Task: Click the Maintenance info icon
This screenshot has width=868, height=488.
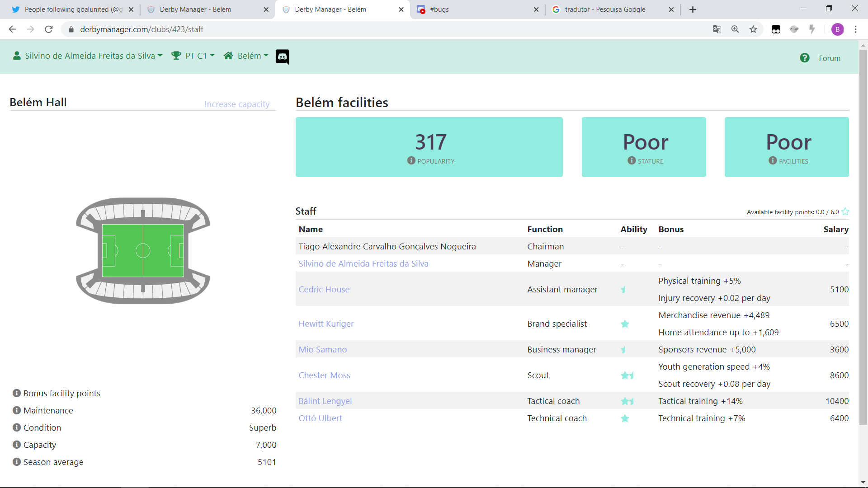Action: coord(17,410)
